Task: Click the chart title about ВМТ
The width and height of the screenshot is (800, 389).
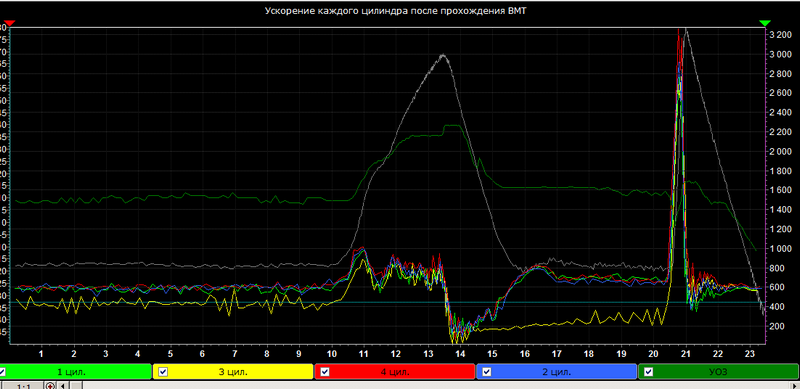Action: [x=395, y=11]
